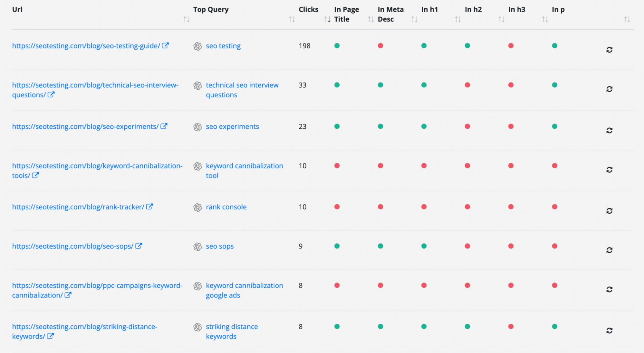Click the 'seo sops' query link
Image resolution: width=644 pixels, height=353 pixels.
tap(220, 247)
